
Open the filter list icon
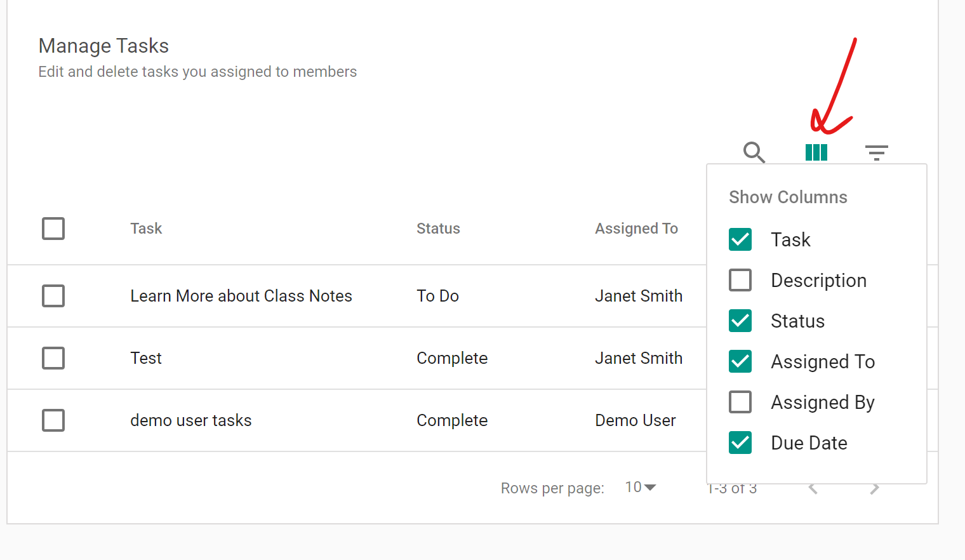876,152
